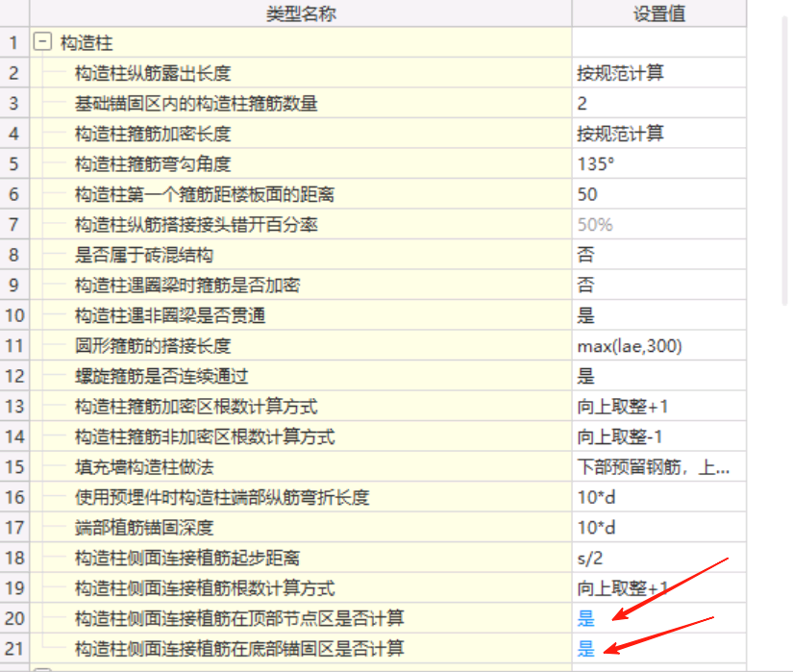The height and width of the screenshot is (672, 793).
Task: Open 向上取整+1 value for 侧面连接植筋根数
Action: click(659, 588)
